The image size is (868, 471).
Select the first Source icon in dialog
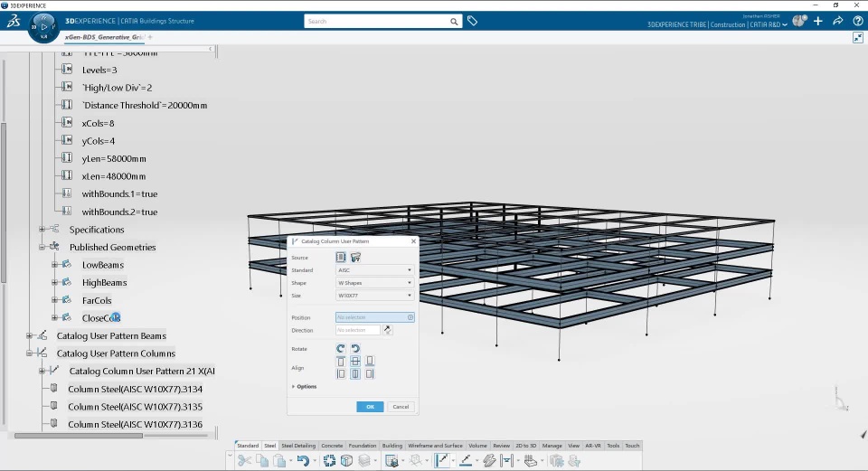tap(341, 258)
